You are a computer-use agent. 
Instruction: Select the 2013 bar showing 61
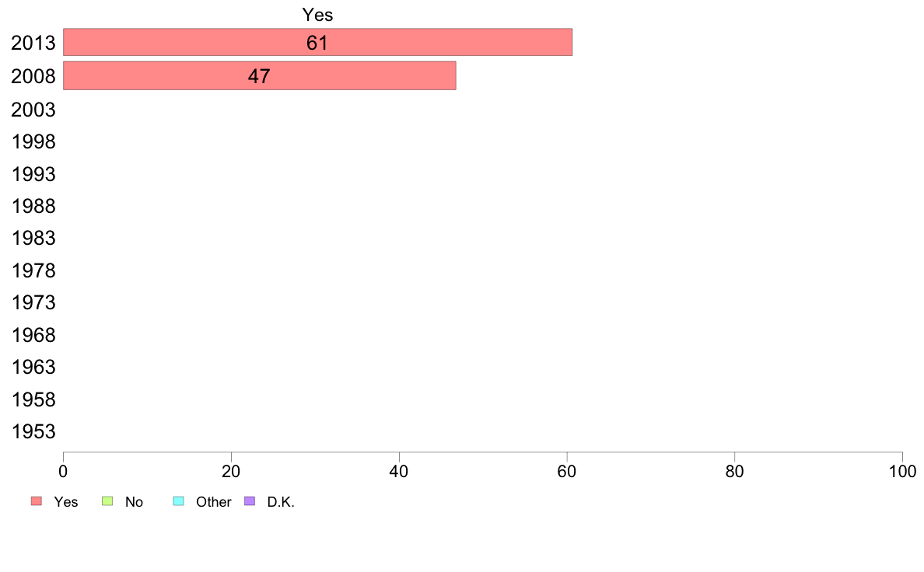(317, 43)
